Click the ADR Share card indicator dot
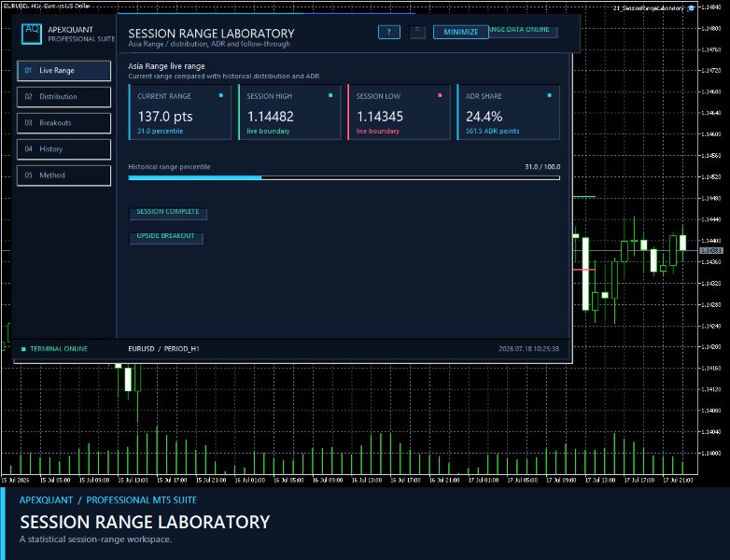730x560 pixels. click(549, 95)
